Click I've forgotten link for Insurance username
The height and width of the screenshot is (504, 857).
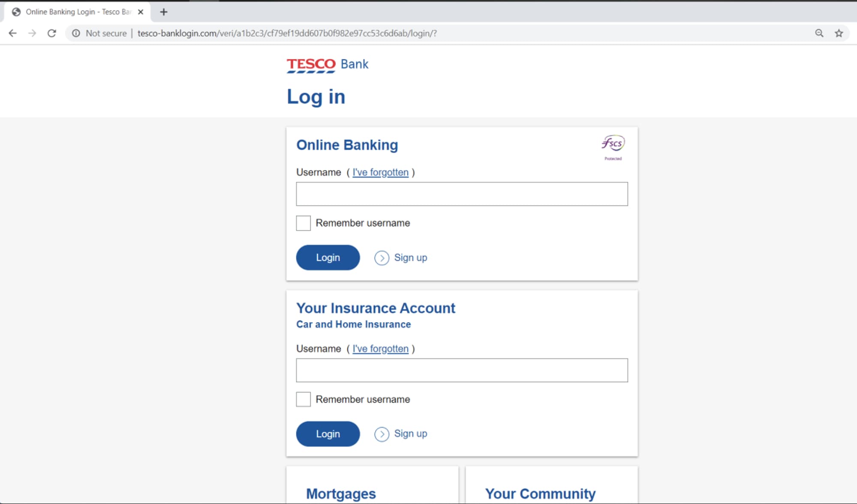click(x=380, y=349)
